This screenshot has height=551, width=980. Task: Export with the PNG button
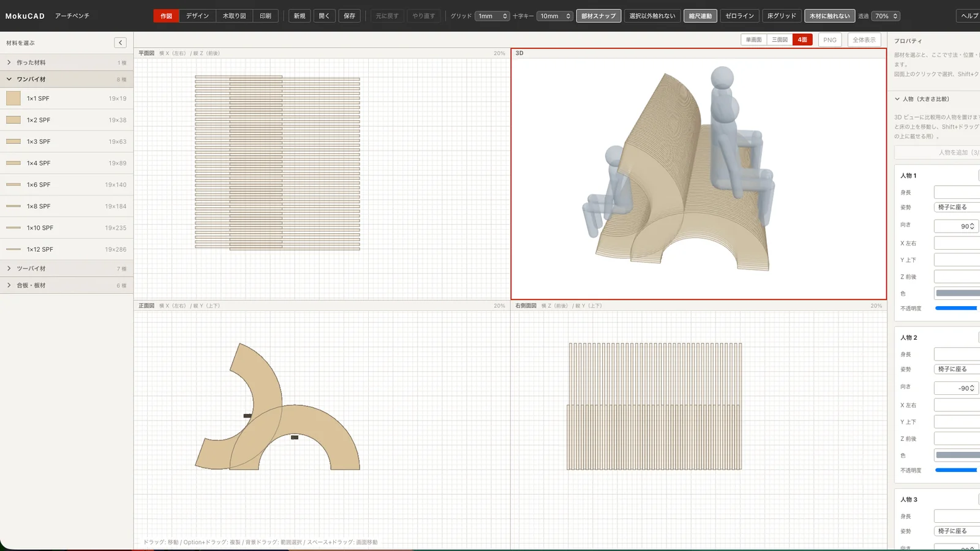(830, 40)
